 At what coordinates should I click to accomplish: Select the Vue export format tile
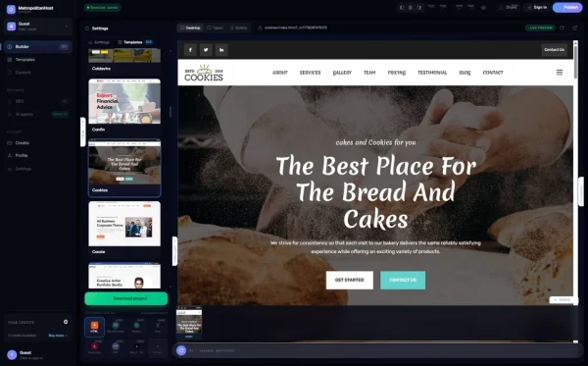tap(158, 327)
